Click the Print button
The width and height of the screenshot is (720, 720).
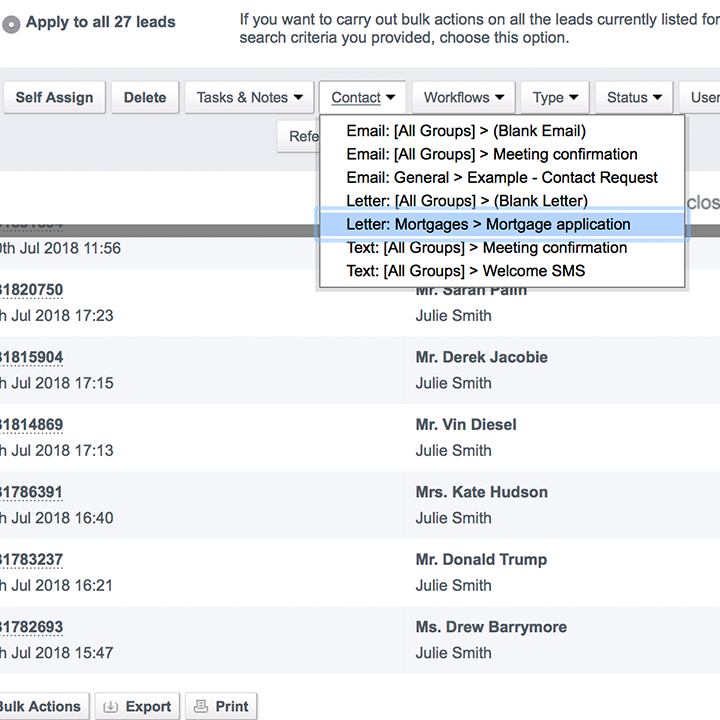tap(221, 706)
